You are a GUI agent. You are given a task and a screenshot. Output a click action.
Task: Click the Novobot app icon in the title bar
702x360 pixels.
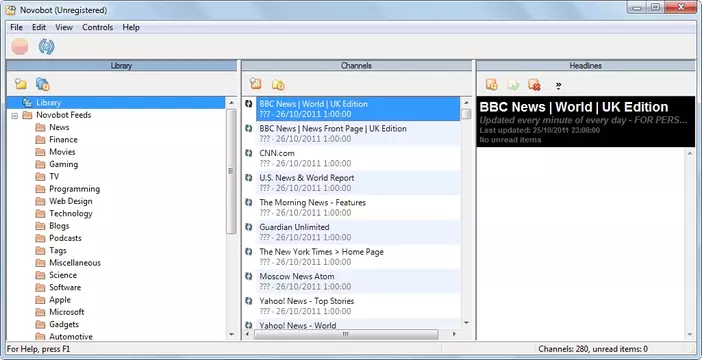[x=11, y=9]
